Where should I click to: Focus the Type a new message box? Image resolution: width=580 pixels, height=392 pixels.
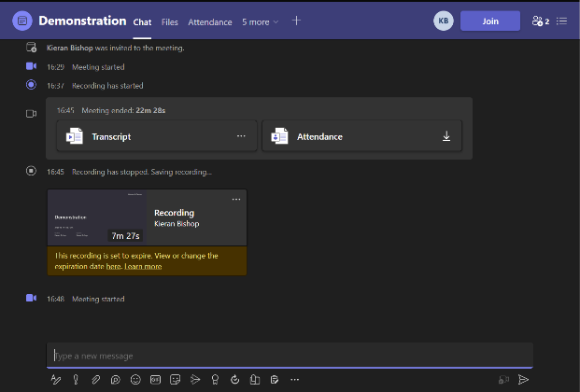(x=290, y=356)
